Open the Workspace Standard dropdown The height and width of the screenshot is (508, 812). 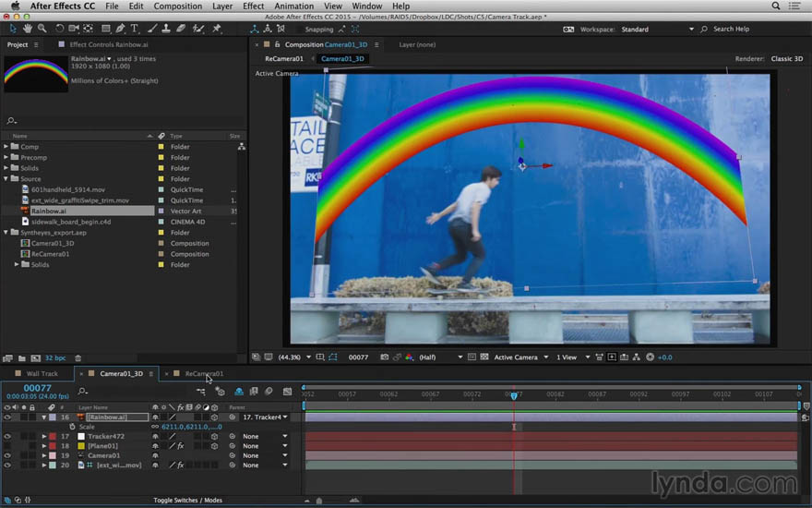[657, 30]
